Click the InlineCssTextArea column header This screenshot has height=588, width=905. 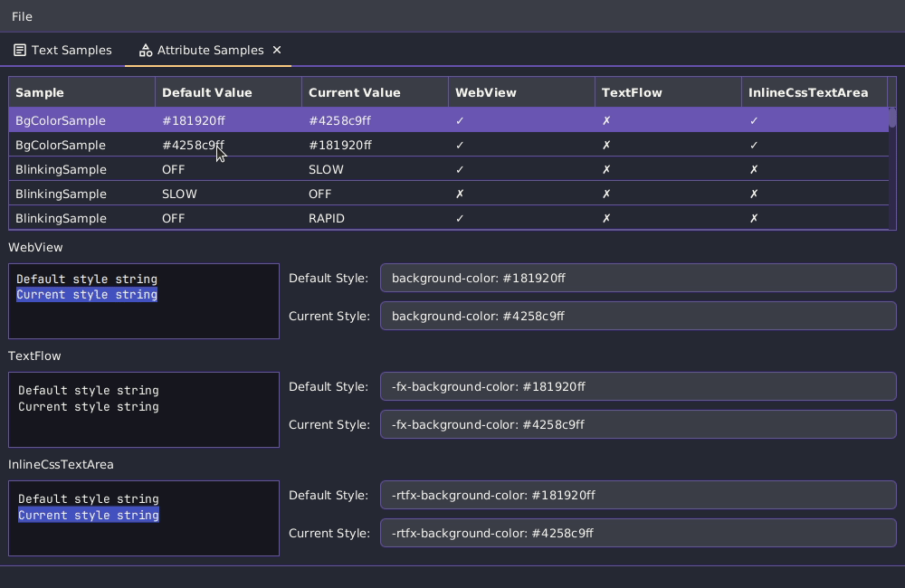[x=814, y=92]
